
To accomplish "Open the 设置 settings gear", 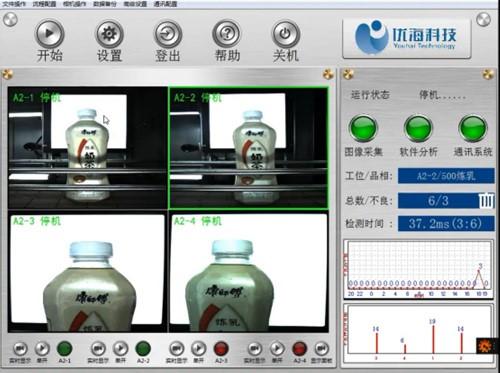I will coord(109,33).
